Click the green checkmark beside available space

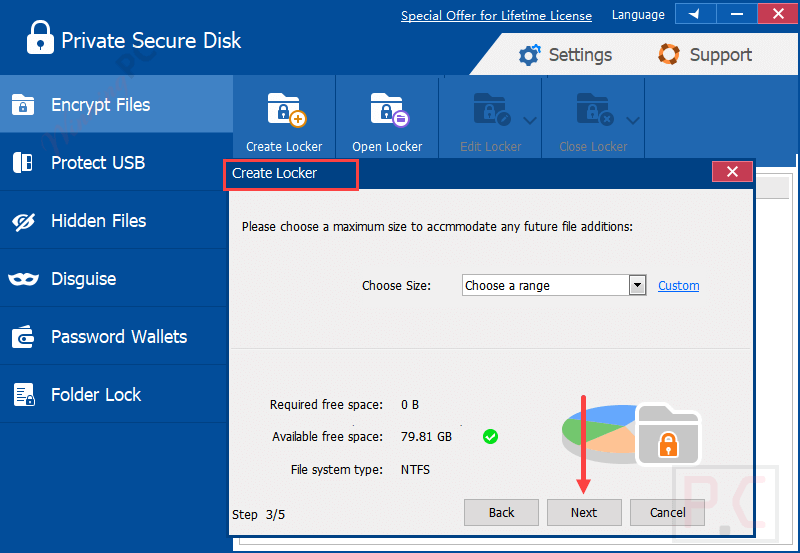coord(490,437)
